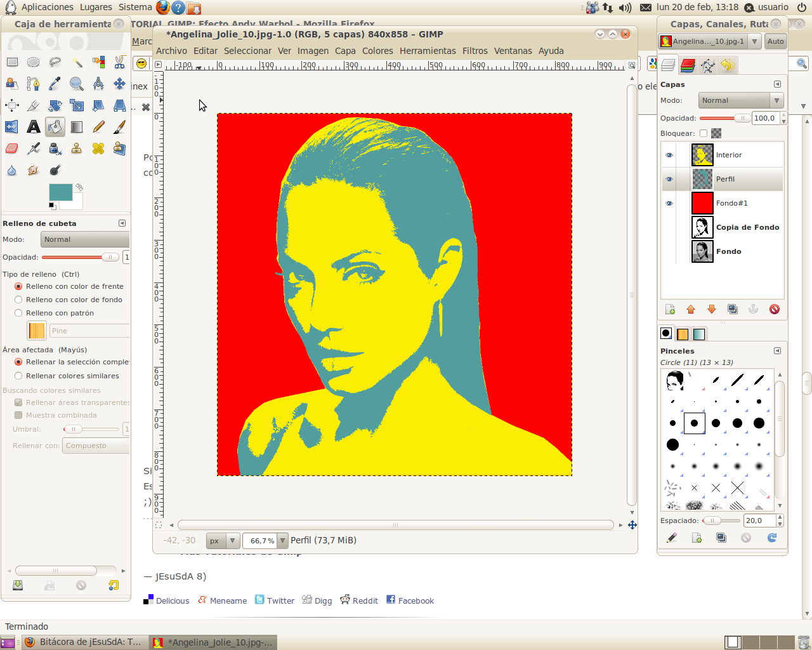The height and width of the screenshot is (650, 812).
Task: Duplicate the selected layer
Action: click(x=733, y=309)
